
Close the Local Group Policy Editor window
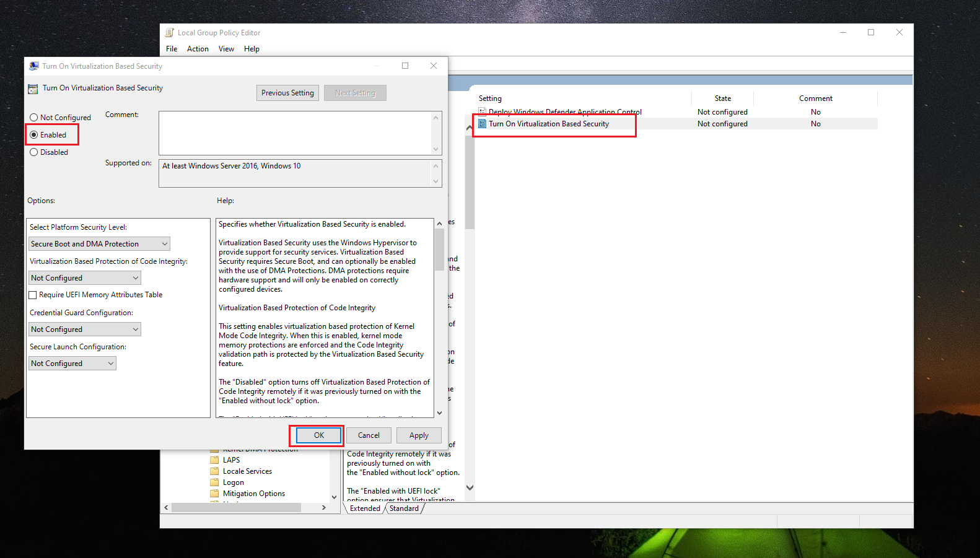pos(899,32)
